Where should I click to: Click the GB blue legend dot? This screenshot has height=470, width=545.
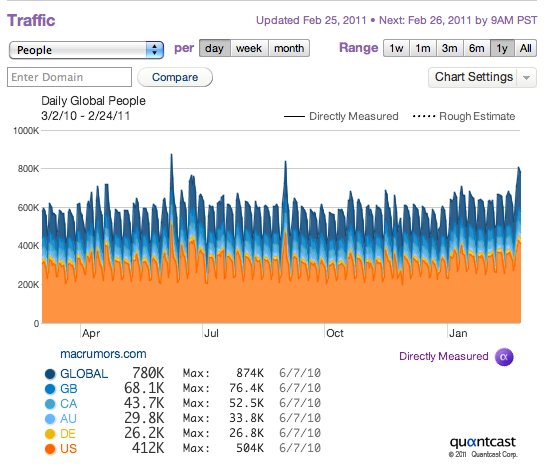pyautogui.click(x=50, y=389)
